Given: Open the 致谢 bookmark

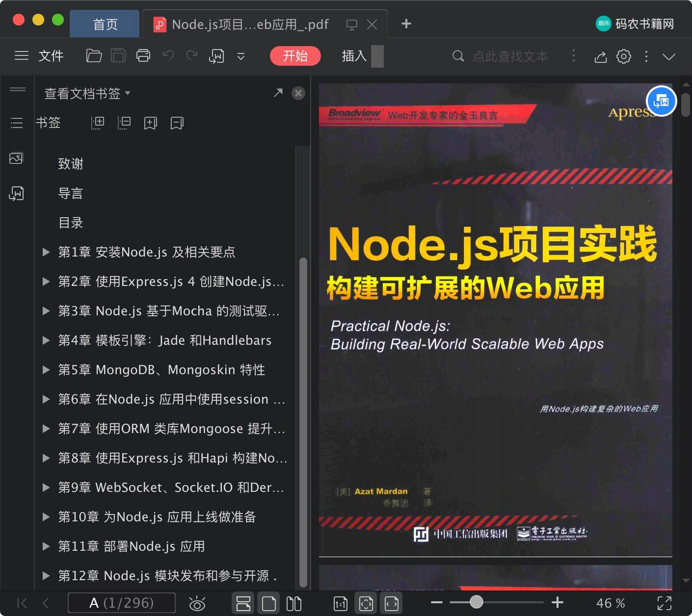Looking at the screenshot, I should [71, 164].
